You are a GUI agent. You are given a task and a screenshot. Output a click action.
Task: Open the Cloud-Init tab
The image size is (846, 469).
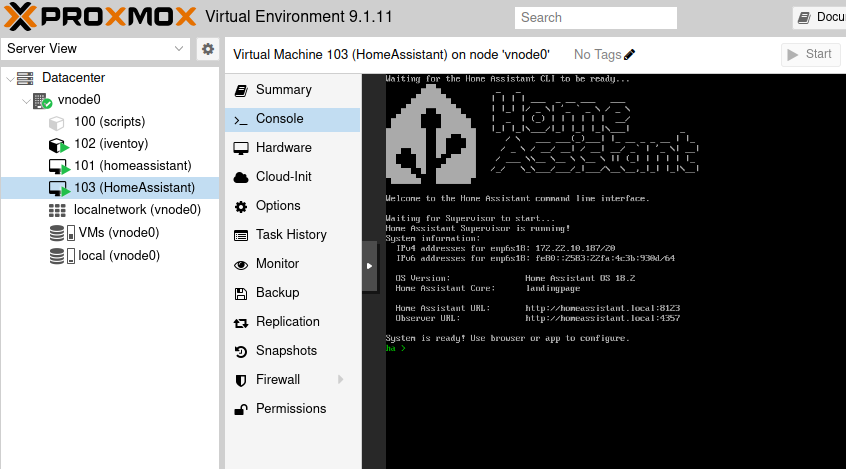293,177
